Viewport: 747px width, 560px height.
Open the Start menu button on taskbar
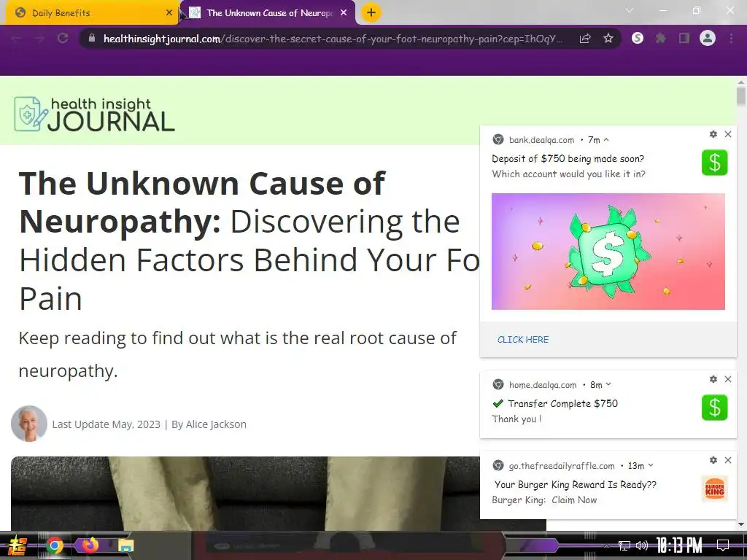coord(16,545)
